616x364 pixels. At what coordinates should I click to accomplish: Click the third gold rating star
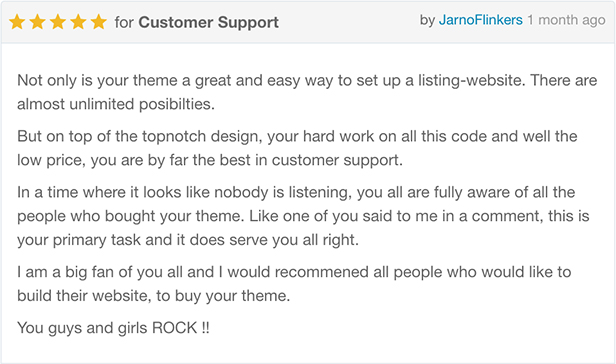pos(58,22)
